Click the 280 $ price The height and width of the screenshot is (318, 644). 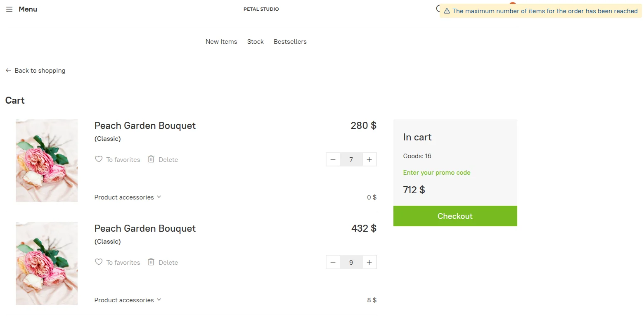[363, 126]
